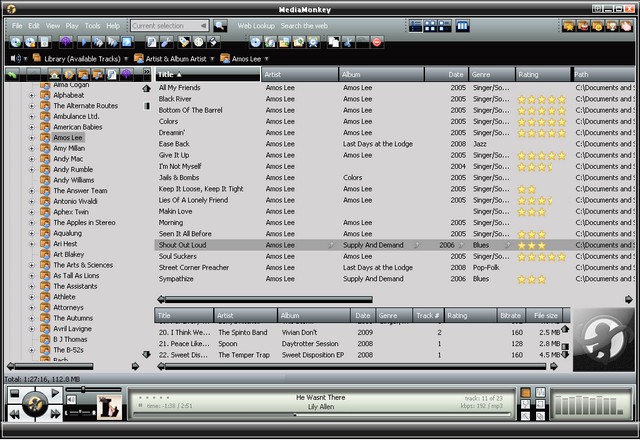Click the tracklist horizontal scrollbar

point(268,300)
